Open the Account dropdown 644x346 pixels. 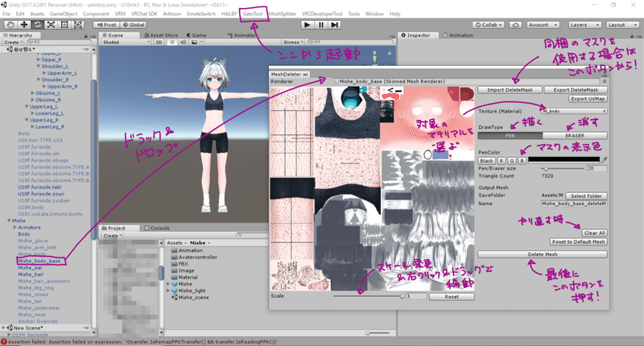point(543,25)
